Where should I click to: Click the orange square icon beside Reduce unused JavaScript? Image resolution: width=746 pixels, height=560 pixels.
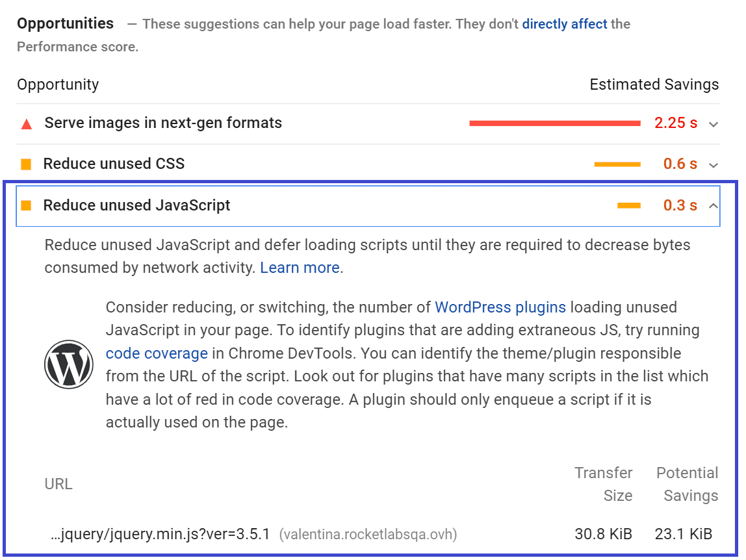tap(26, 205)
